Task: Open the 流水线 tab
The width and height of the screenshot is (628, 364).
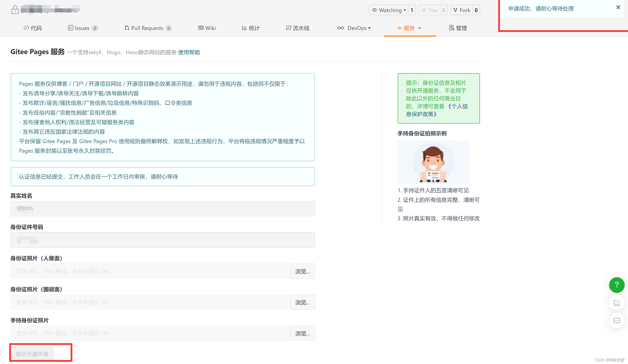Action: [297, 28]
